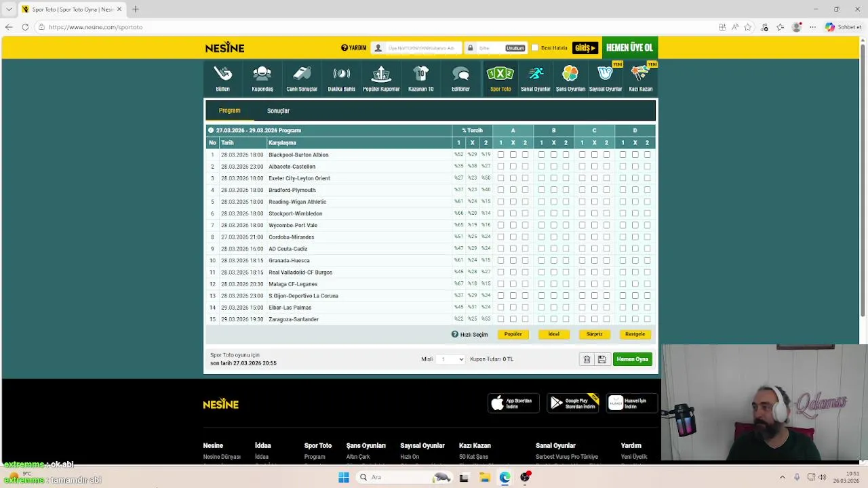Viewport: 868px width, 488px height.
Task: Click the Google Play download badge
Action: point(573,403)
